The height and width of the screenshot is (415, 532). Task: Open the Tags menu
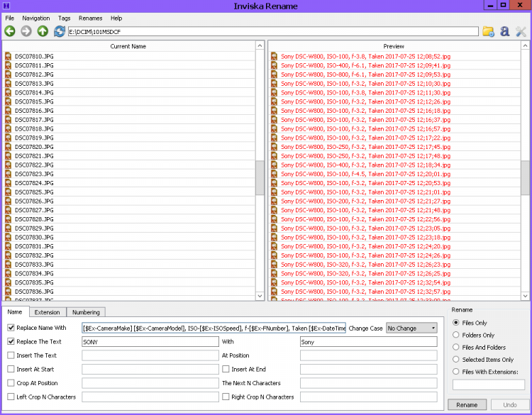64,18
